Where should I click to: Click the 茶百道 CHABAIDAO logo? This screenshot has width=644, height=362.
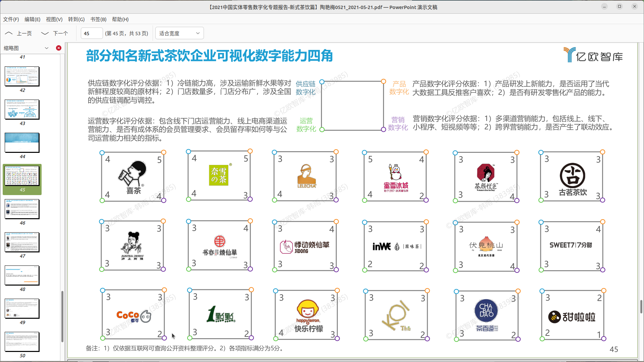pyautogui.click(x=486, y=315)
